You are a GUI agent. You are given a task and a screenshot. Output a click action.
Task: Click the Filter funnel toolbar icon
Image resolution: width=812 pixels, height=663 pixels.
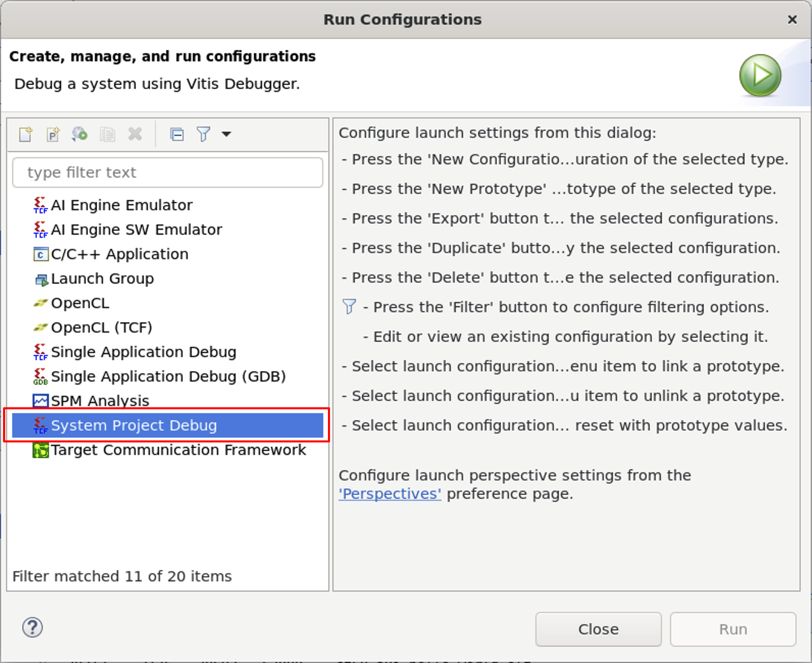(x=204, y=134)
